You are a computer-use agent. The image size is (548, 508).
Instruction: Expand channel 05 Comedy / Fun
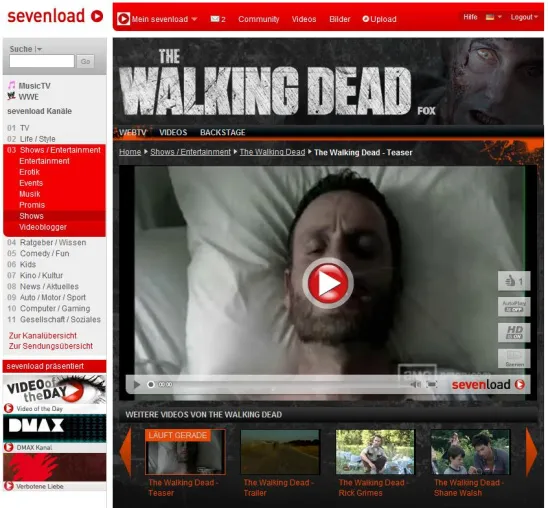pos(38,253)
